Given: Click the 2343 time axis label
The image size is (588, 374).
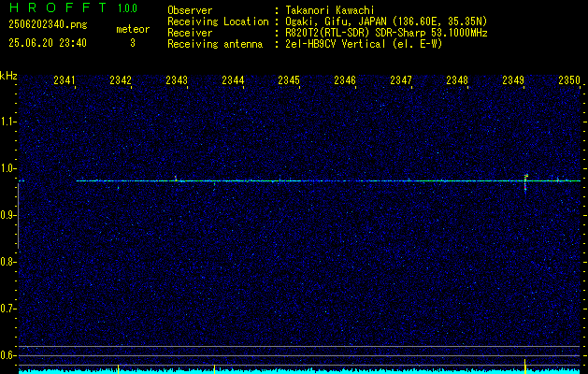Looking at the screenshot, I should point(177,80).
